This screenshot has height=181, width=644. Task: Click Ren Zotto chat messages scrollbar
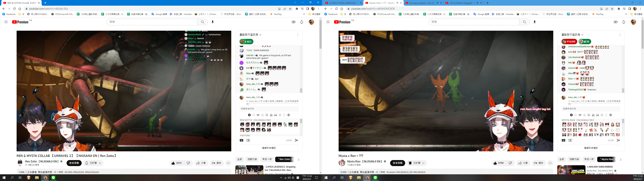pyautogui.click(x=301, y=90)
